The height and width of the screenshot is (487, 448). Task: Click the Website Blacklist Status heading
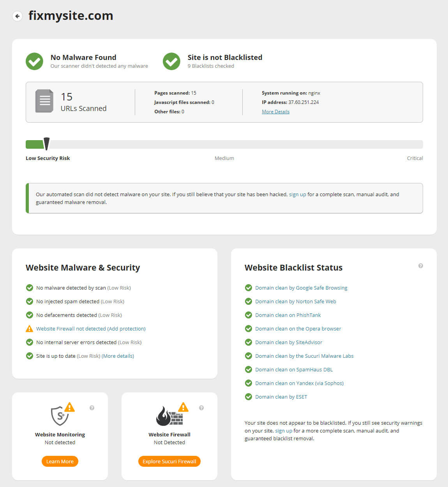click(x=293, y=267)
